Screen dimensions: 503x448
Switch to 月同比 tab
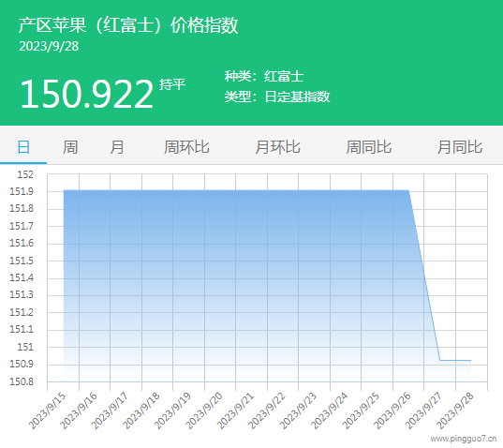pyautogui.click(x=460, y=147)
